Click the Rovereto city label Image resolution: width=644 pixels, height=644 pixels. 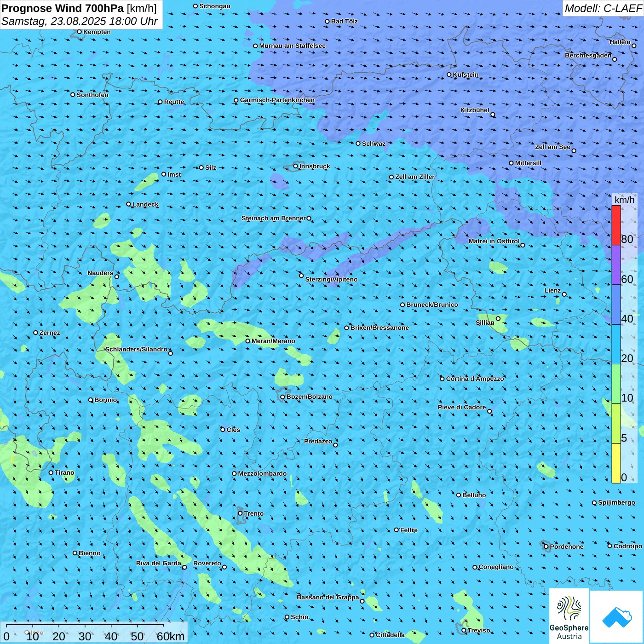tap(207, 563)
